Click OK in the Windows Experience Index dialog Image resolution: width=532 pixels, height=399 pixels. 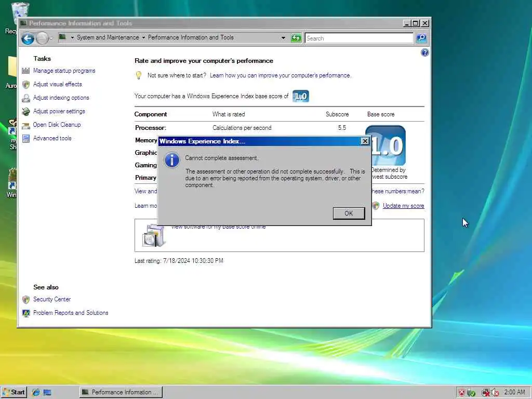(349, 214)
